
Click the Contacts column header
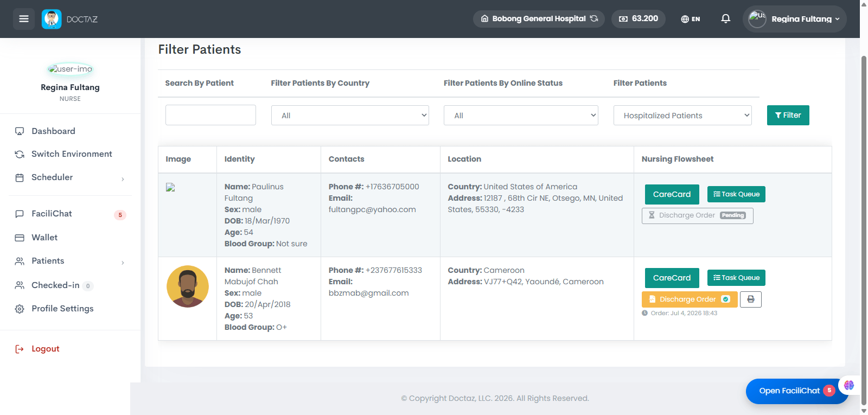(346, 159)
